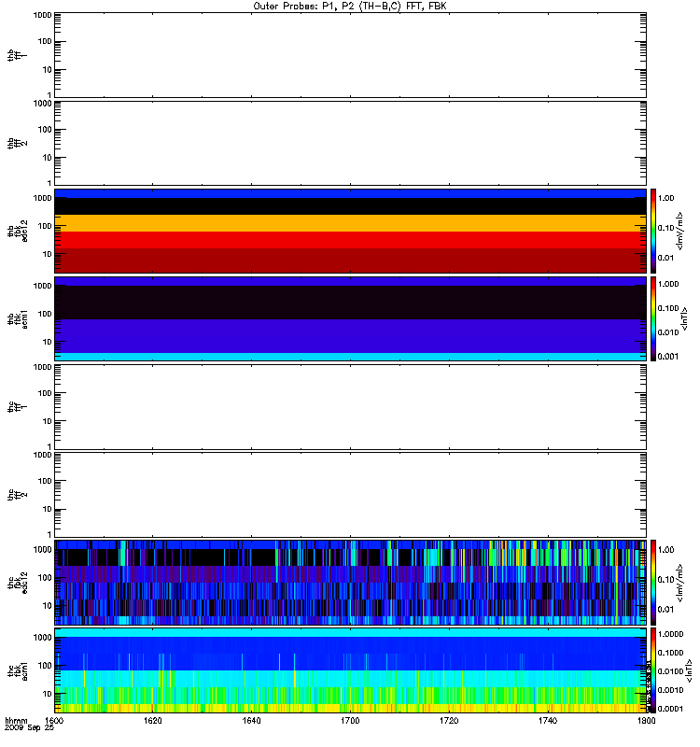The width and height of the screenshot is (700, 747).
Task: Click the "1800" time axis label
Action: click(646, 720)
